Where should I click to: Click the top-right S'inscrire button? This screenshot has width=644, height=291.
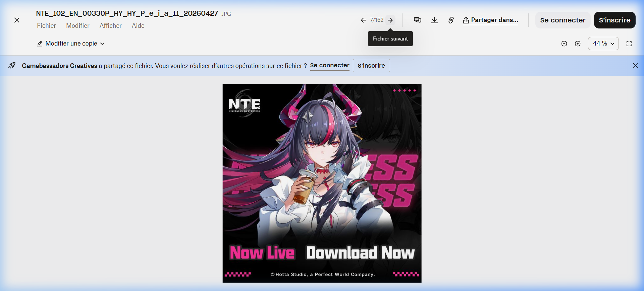pos(614,20)
